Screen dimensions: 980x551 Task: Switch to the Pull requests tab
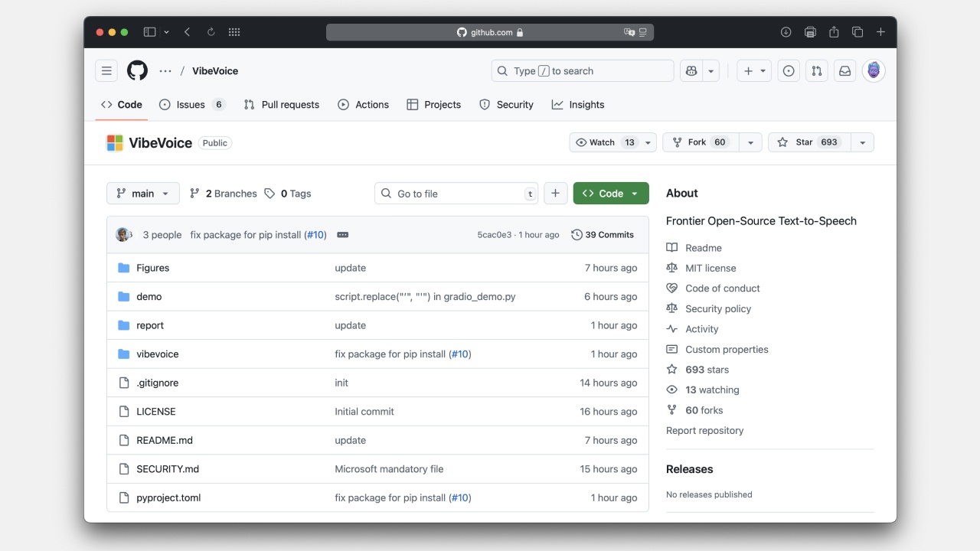pos(281,105)
